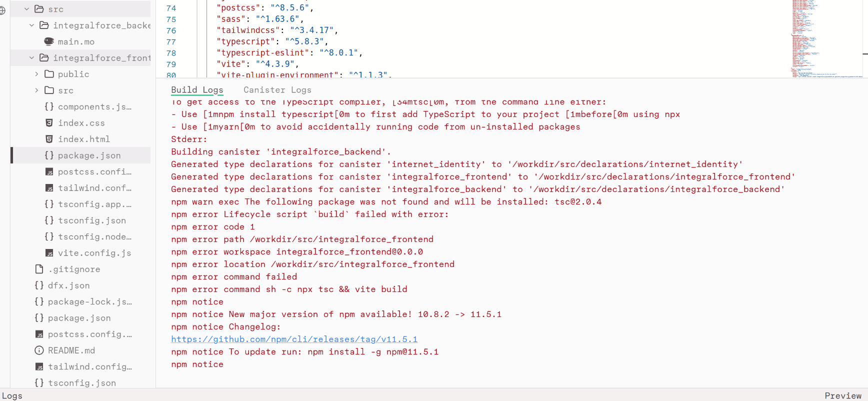The height and width of the screenshot is (401, 868).
Task: Click the vite.config.js JS icon
Action: 49,253
